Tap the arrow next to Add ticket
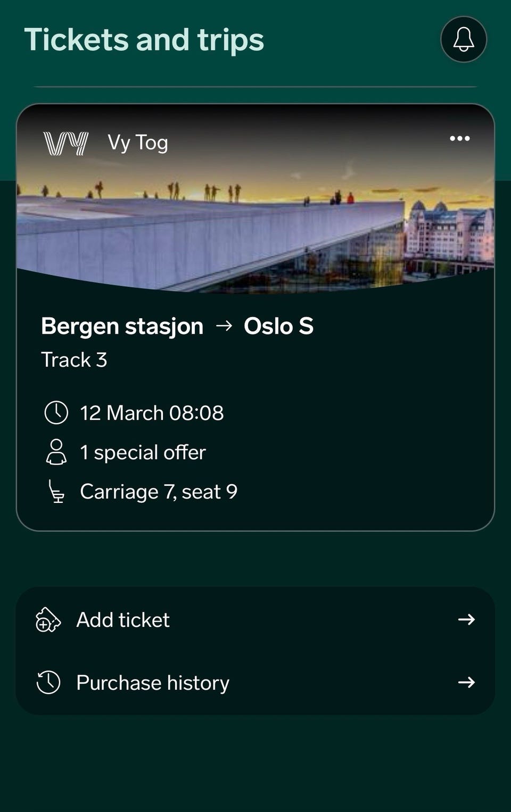Image resolution: width=511 pixels, height=812 pixels. tap(467, 619)
